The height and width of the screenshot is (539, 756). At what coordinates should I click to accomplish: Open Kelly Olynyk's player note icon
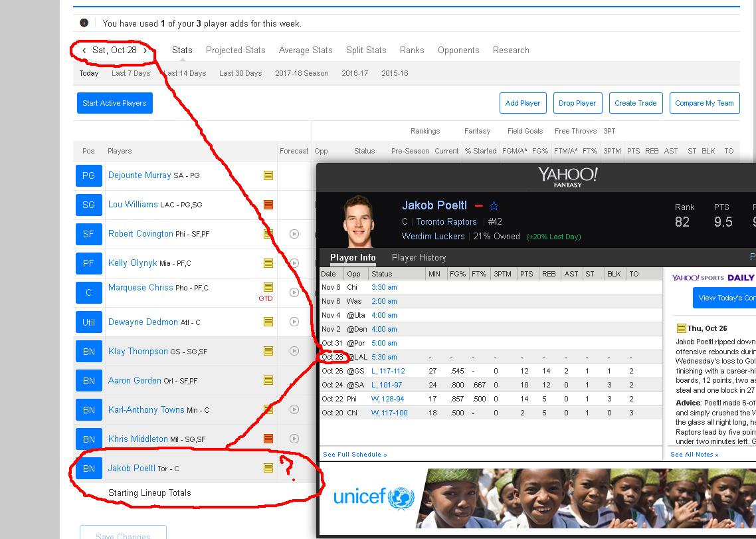(268, 263)
